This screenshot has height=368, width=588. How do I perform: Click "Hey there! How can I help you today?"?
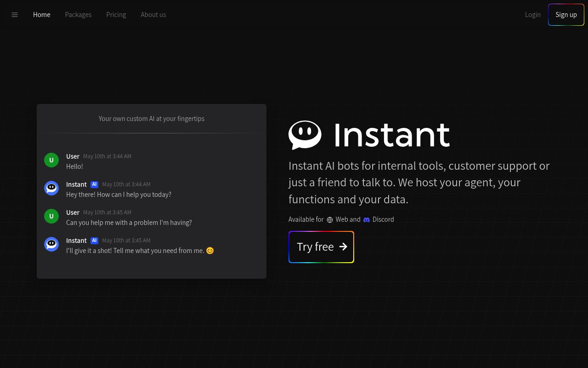click(119, 195)
